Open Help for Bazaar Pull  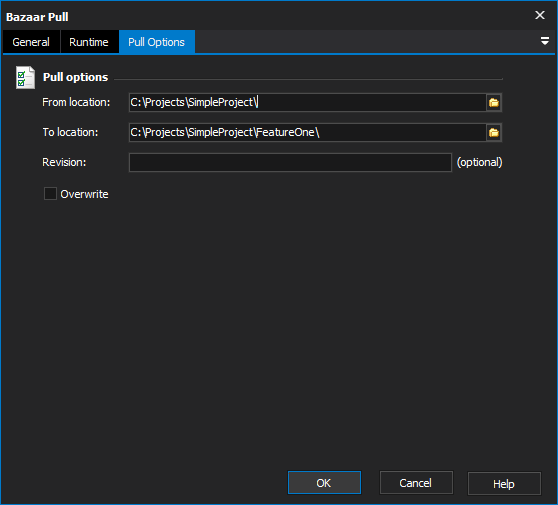pyautogui.click(x=504, y=484)
